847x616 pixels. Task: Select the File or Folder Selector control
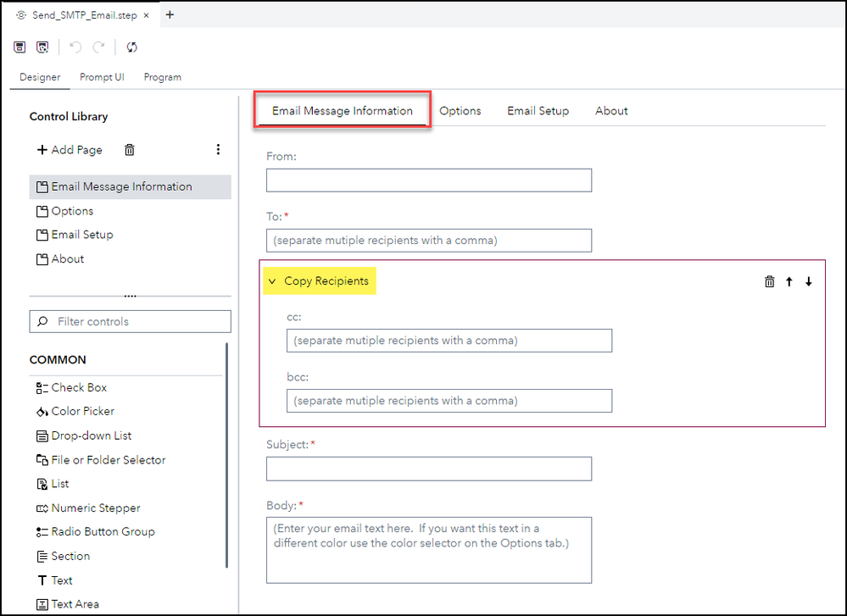click(x=101, y=460)
